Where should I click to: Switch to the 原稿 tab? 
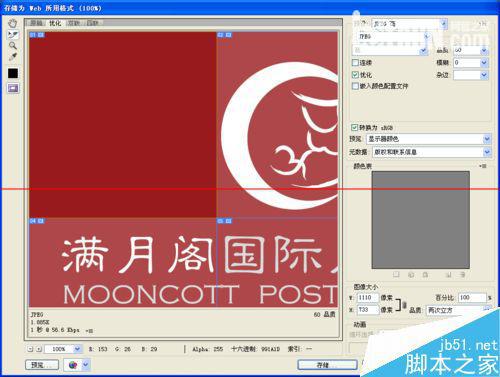[36, 23]
